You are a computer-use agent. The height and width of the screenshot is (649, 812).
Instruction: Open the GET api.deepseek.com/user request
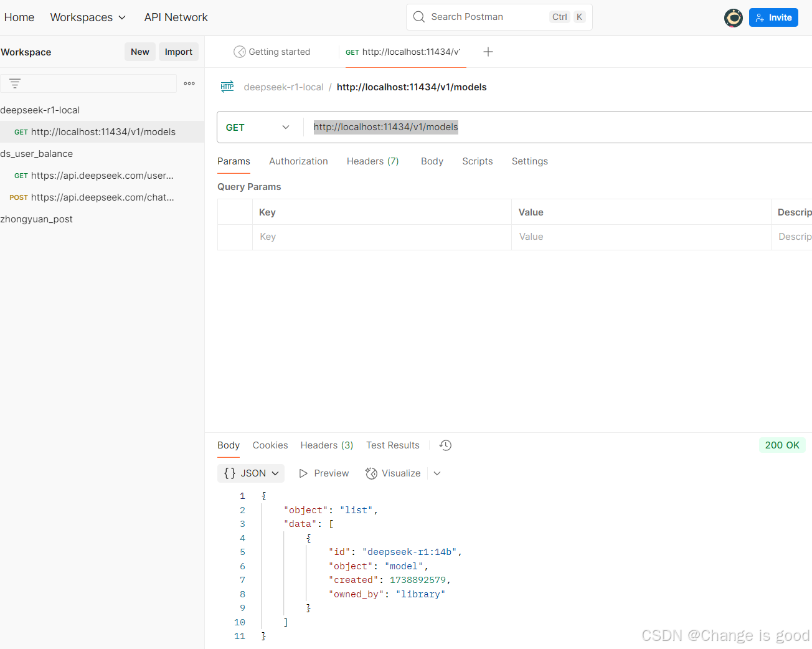tap(102, 176)
